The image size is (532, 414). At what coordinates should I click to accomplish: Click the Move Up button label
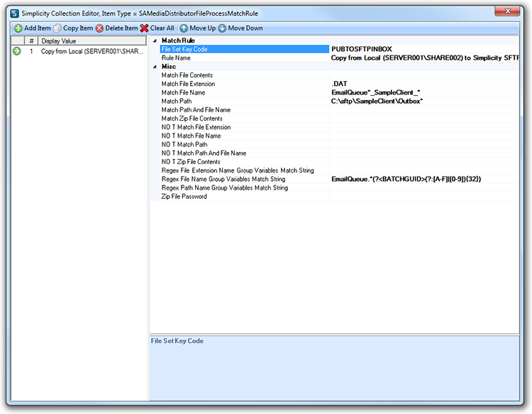[203, 28]
